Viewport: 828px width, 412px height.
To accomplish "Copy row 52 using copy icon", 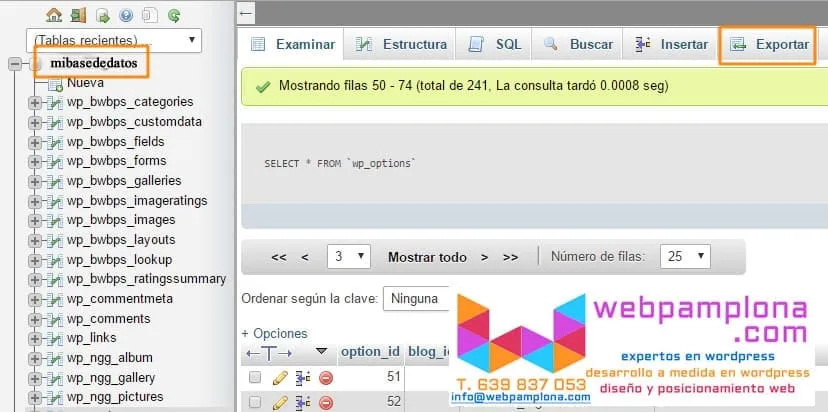I will (303, 403).
